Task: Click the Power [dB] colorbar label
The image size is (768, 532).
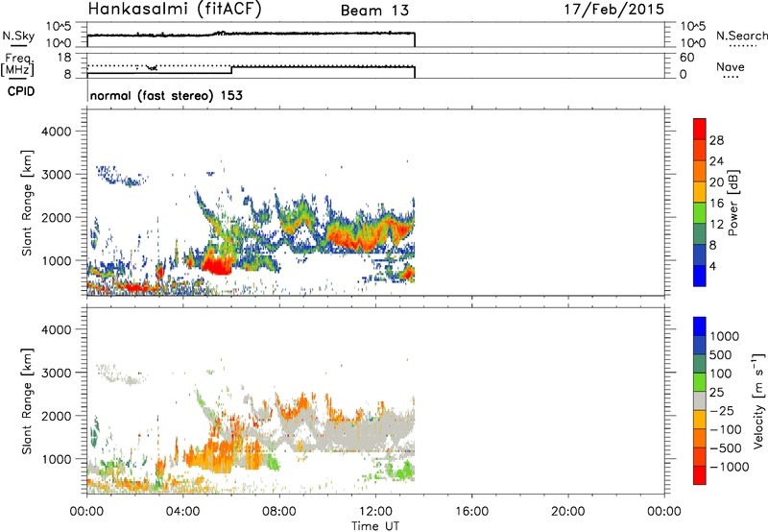Action: [x=732, y=203]
